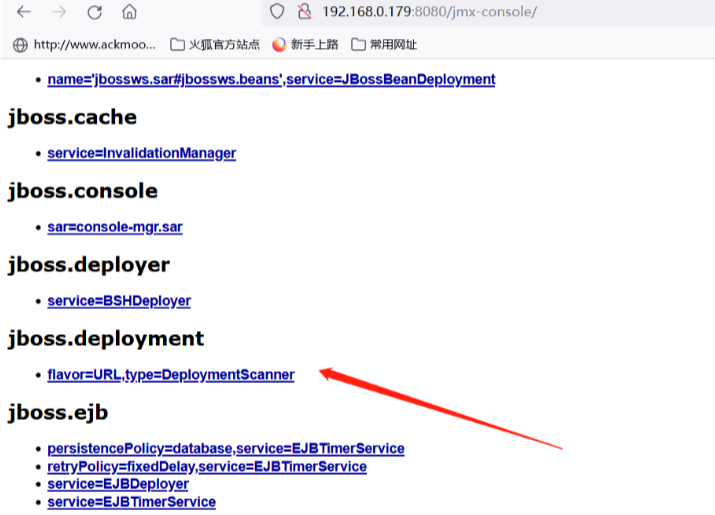Click the browser back arrow
The image size is (715, 515).
click(23, 13)
